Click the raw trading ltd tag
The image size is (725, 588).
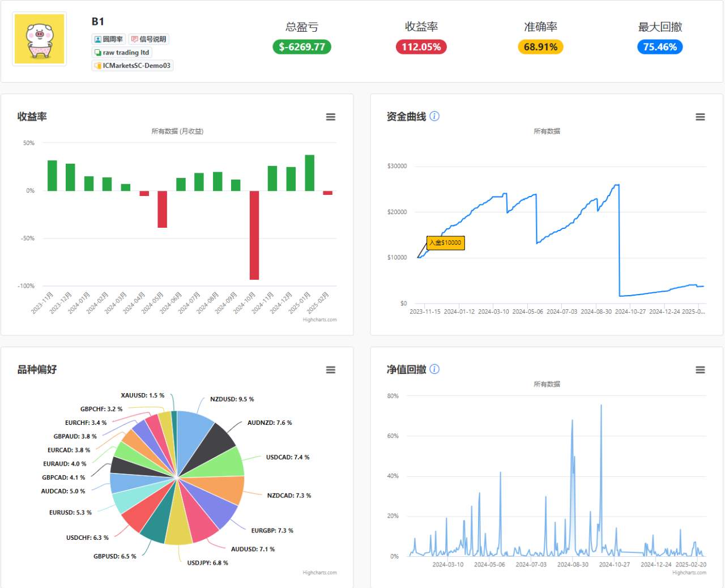(x=122, y=53)
